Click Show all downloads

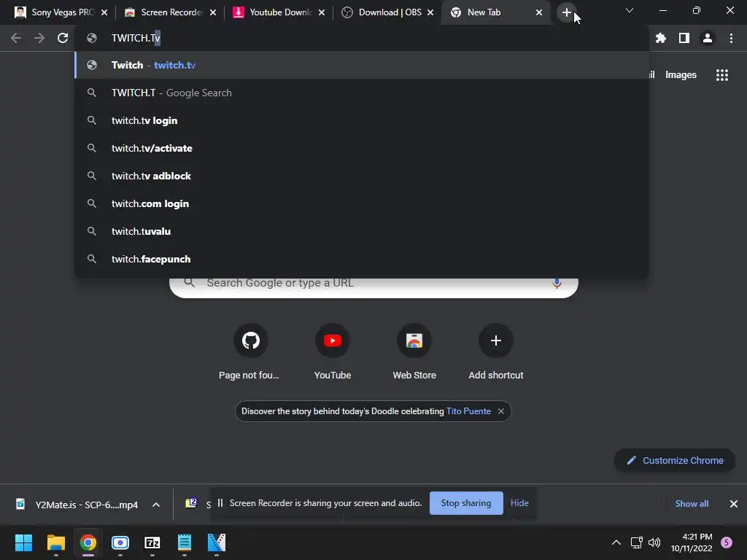pyautogui.click(x=692, y=504)
